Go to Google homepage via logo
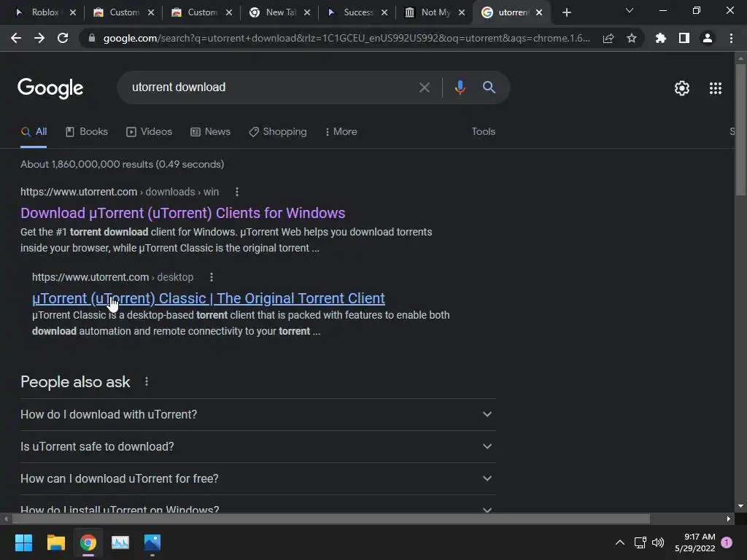 click(x=50, y=88)
